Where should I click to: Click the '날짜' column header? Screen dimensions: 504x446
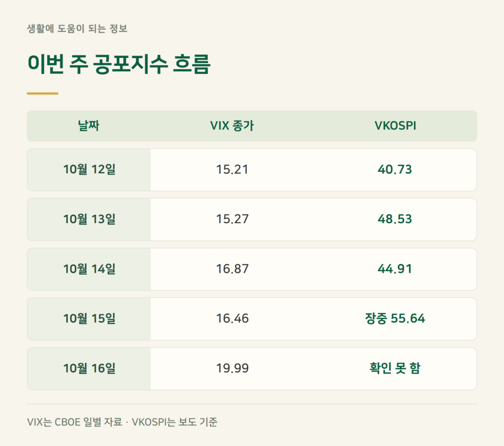tap(89, 126)
